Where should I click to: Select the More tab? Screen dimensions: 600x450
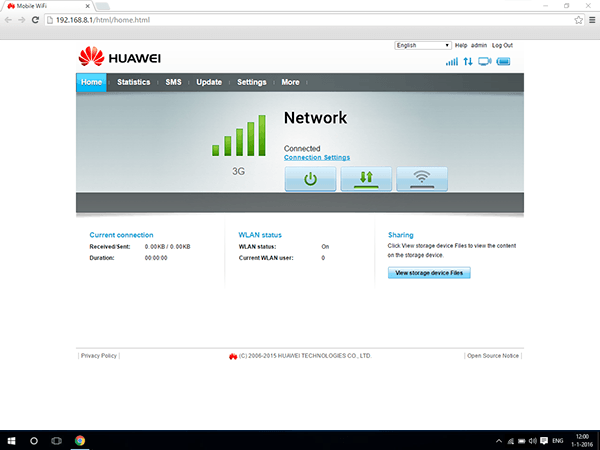coord(290,82)
